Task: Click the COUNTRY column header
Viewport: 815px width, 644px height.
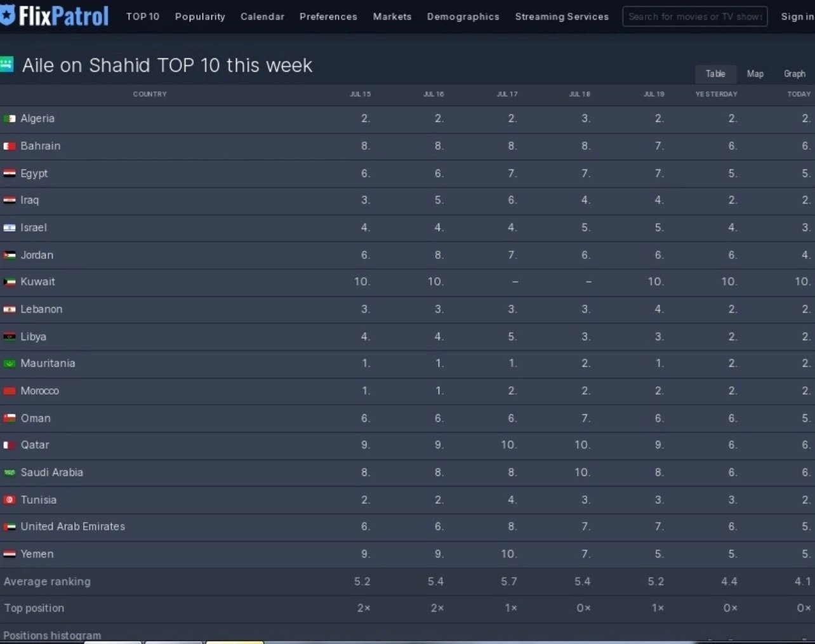Action: [x=150, y=94]
